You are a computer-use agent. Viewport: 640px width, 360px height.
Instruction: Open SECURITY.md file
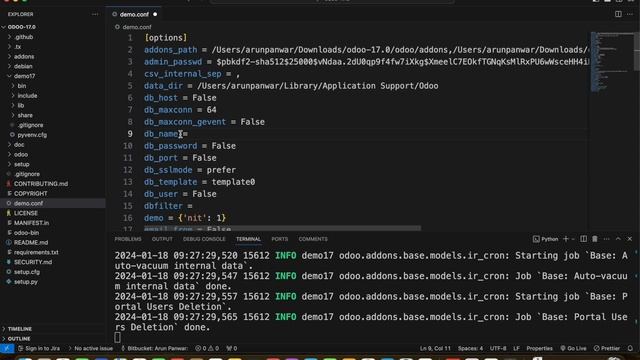[x=33, y=262]
